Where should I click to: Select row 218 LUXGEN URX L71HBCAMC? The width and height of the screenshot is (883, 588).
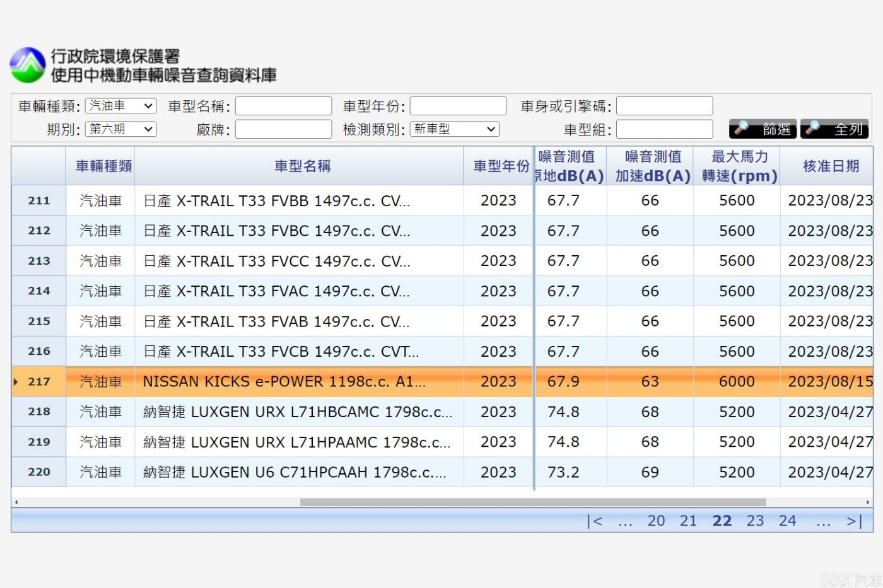point(297,412)
